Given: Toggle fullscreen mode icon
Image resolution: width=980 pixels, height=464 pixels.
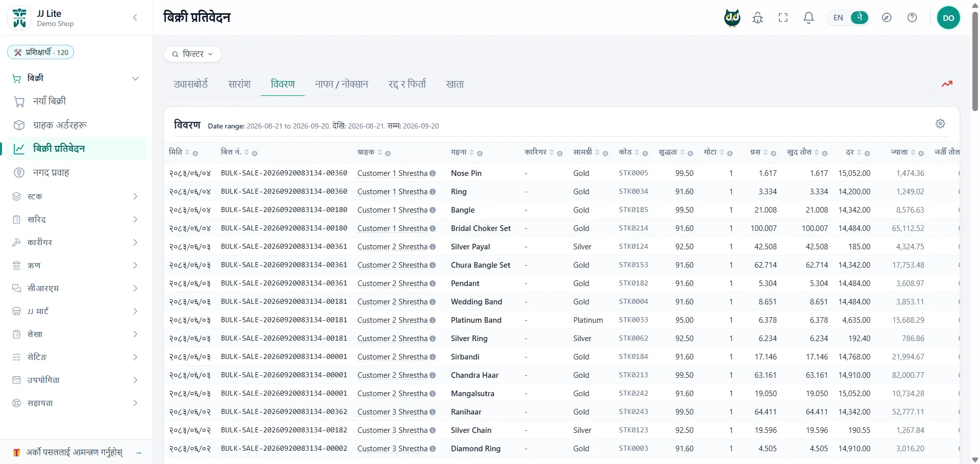Looking at the screenshot, I should (783, 18).
